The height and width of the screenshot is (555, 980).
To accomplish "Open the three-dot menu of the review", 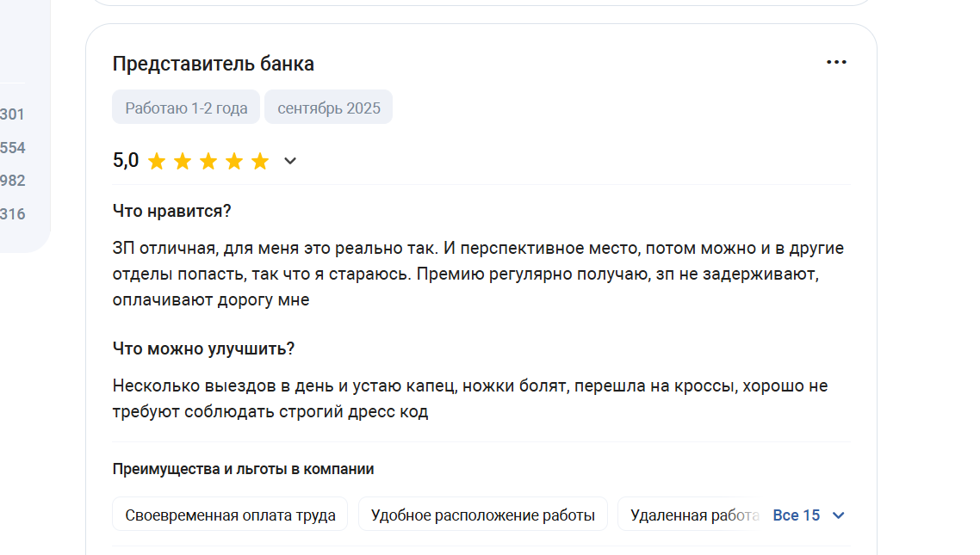I will 836,63.
